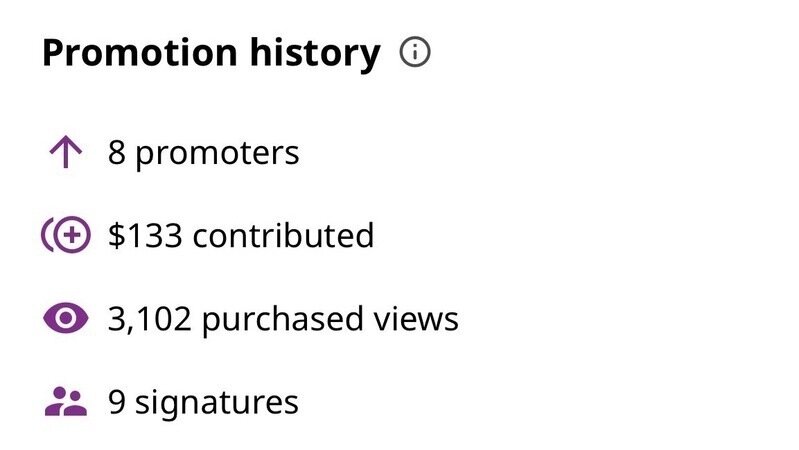Image resolution: width=799 pixels, height=450 pixels.
Task: Click the '3,102 purchased views' text
Action: tap(283, 319)
